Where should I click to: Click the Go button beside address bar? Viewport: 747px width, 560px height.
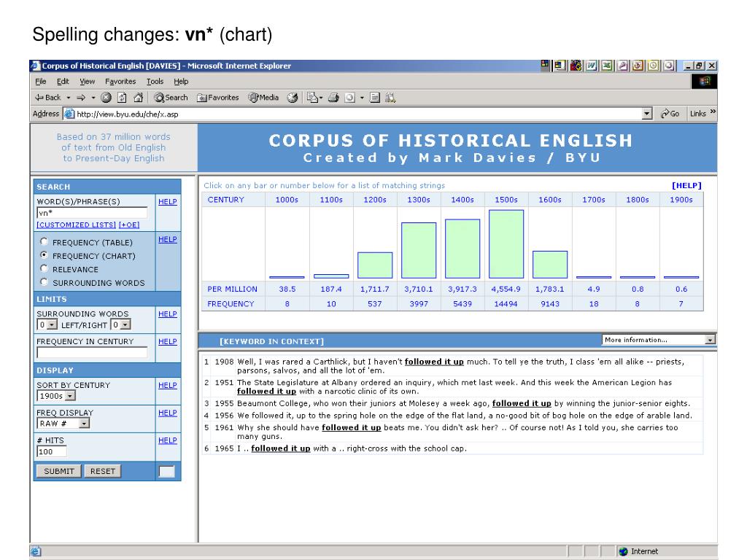click(670, 114)
